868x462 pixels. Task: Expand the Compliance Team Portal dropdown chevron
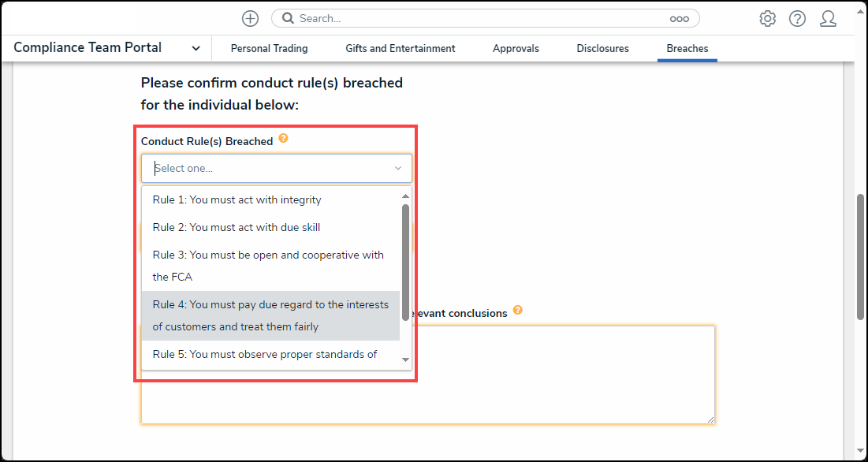click(195, 48)
